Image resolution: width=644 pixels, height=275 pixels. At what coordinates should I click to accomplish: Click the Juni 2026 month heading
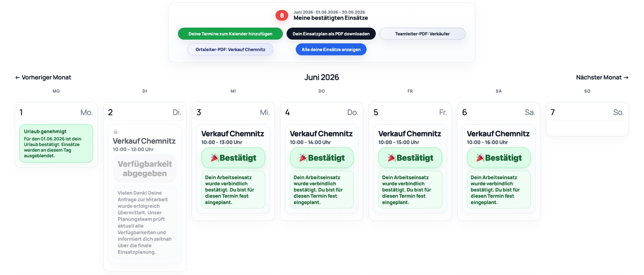tap(322, 77)
